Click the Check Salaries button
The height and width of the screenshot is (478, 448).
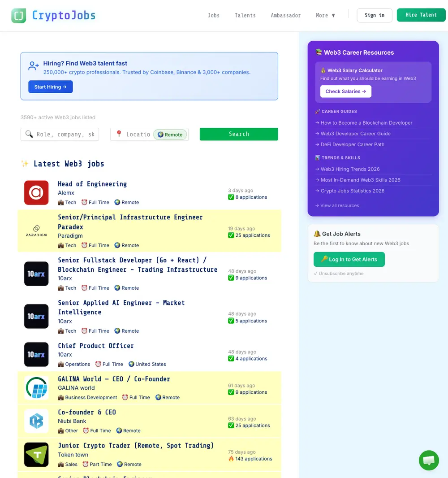[346, 91]
